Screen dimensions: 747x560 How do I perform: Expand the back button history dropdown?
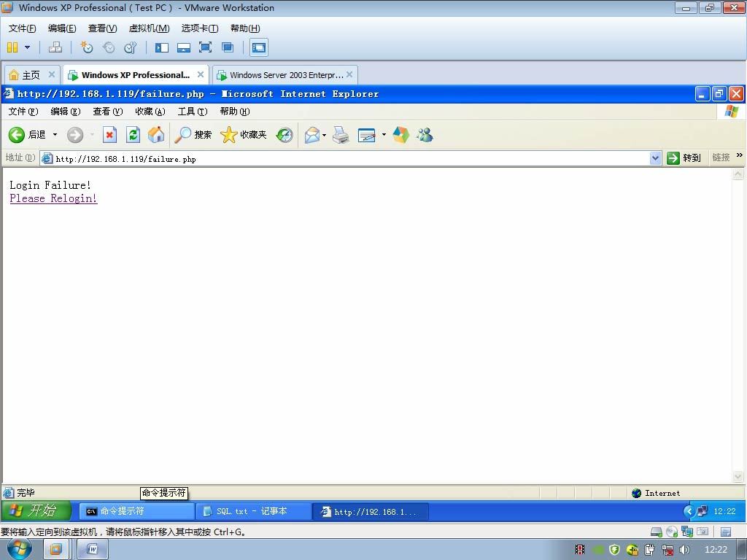click(55, 135)
